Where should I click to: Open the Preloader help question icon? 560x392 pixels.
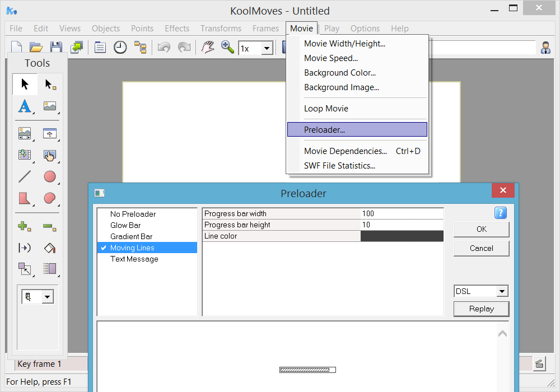[500, 213]
